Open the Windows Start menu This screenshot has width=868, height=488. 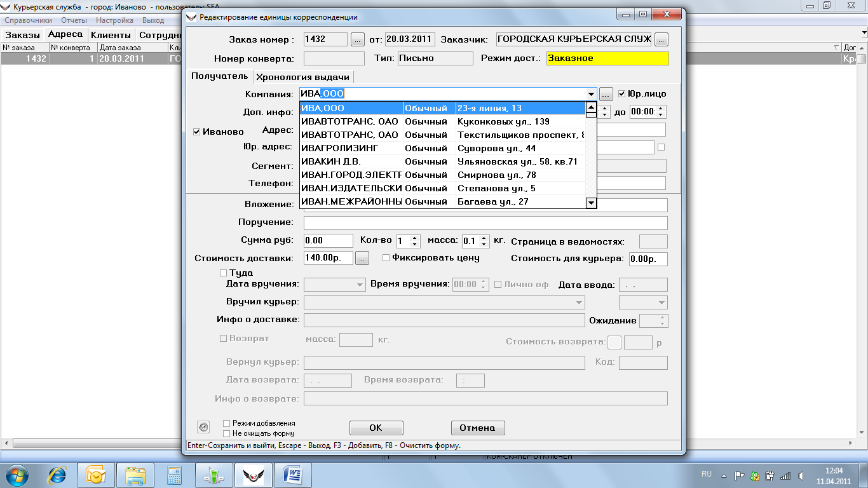(17, 474)
